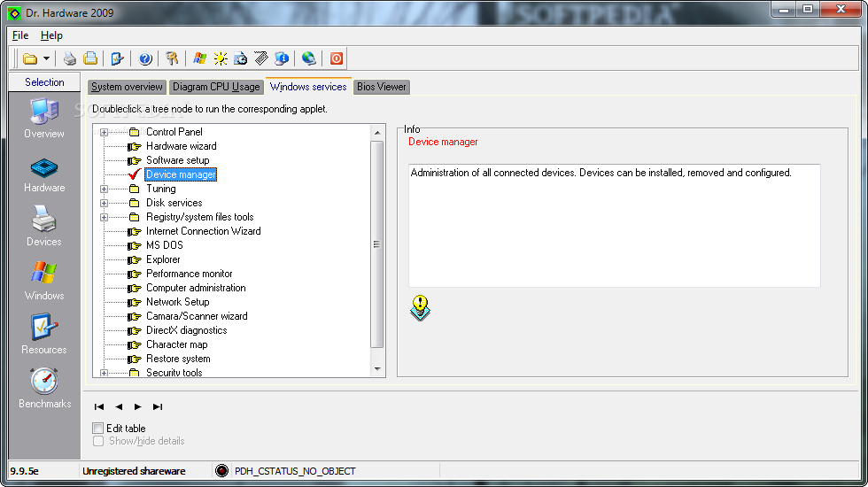868x487 pixels.
Task: Click the red power toolbar icon
Action: pos(336,58)
